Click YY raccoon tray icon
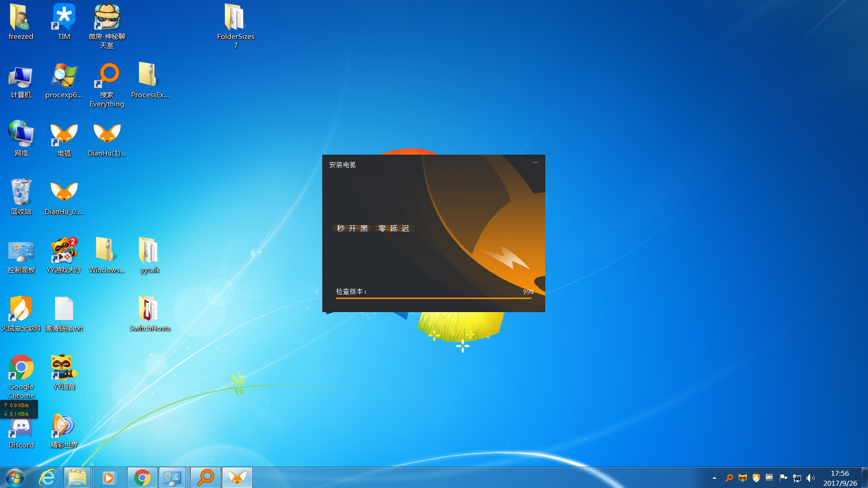868x488 pixels. click(742, 478)
